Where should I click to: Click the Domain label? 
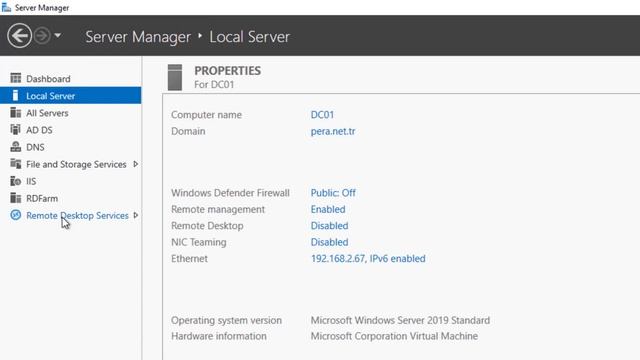pyautogui.click(x=188, y=131)
